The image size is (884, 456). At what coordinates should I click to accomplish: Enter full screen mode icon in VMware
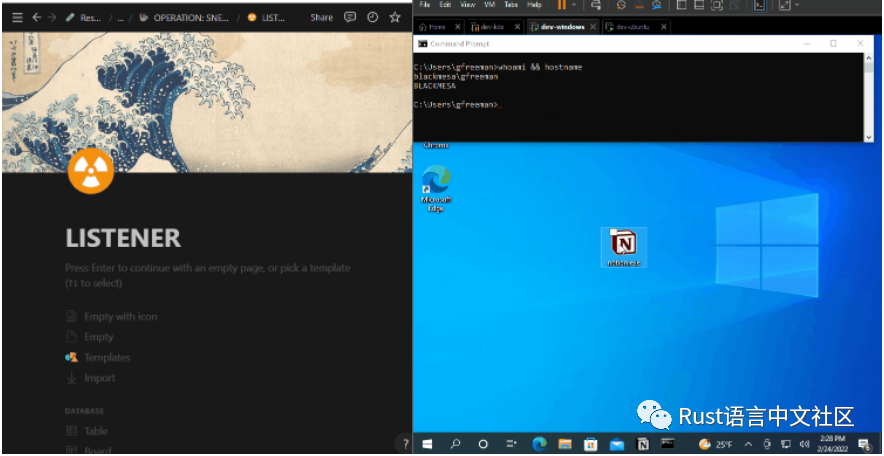click(717, 5)
